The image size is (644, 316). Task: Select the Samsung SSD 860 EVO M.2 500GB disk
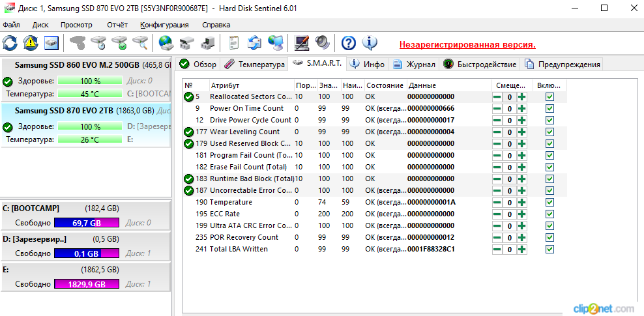coord(85,79)
